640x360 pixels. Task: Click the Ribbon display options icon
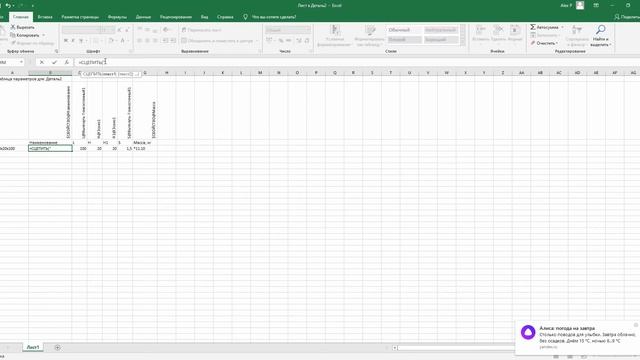(596, 5)
